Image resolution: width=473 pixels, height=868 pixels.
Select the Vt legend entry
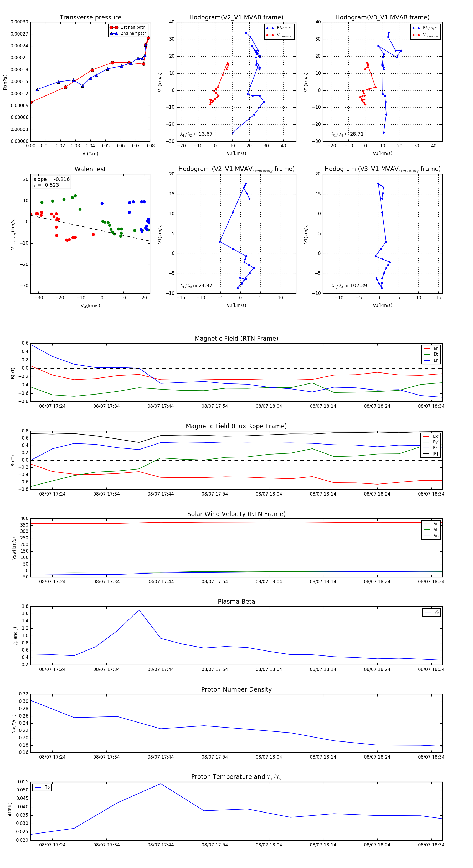pos(431,530)
